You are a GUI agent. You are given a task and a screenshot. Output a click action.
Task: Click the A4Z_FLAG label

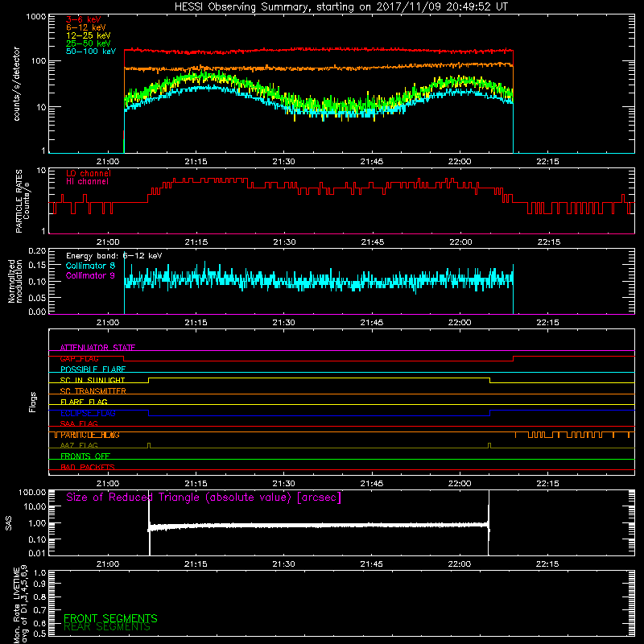(x=79, y=445)
